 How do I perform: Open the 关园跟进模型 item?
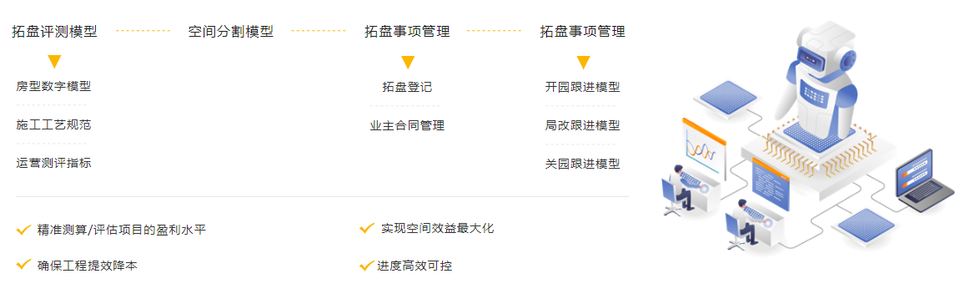582,164
